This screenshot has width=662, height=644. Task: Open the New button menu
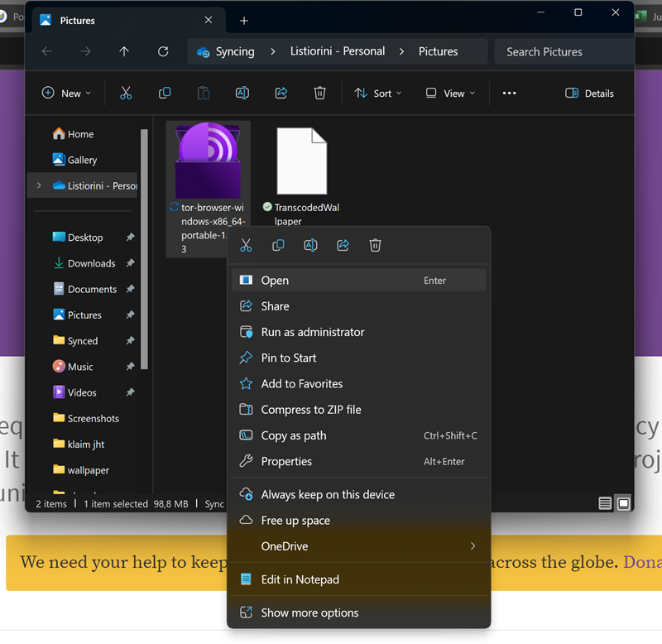pos(67,94)
